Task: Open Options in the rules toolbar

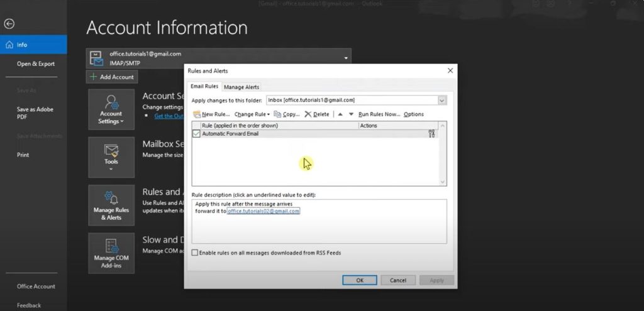Action: (x=414, y=114)
